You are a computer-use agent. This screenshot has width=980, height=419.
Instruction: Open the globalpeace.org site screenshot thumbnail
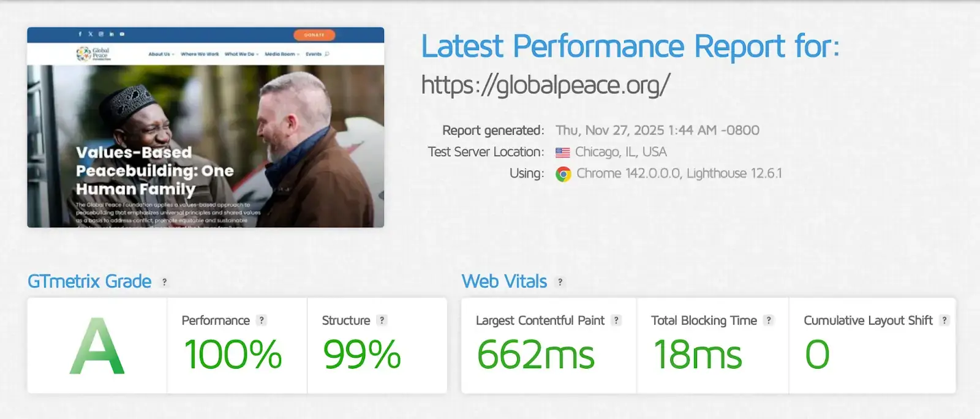[206, 127]
